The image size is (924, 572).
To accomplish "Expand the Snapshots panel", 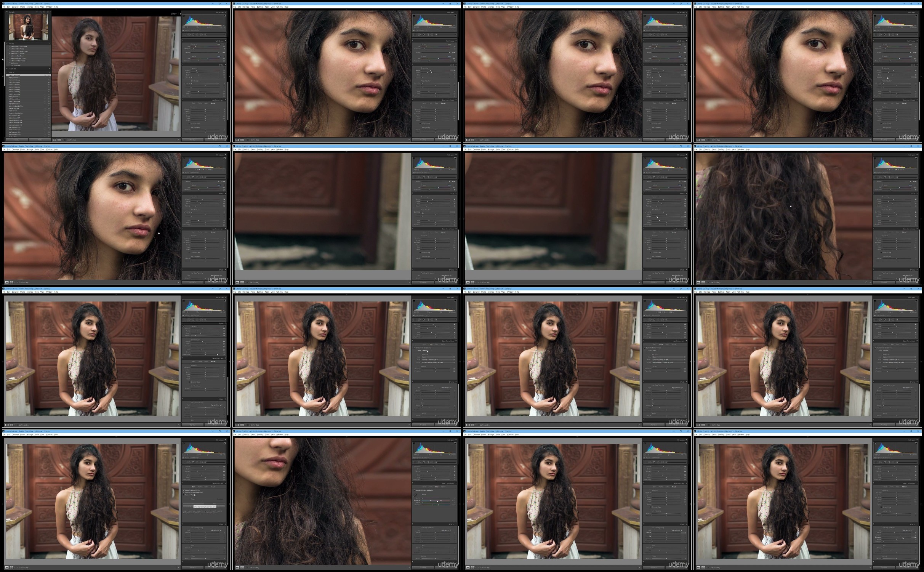I will point(7,68).
